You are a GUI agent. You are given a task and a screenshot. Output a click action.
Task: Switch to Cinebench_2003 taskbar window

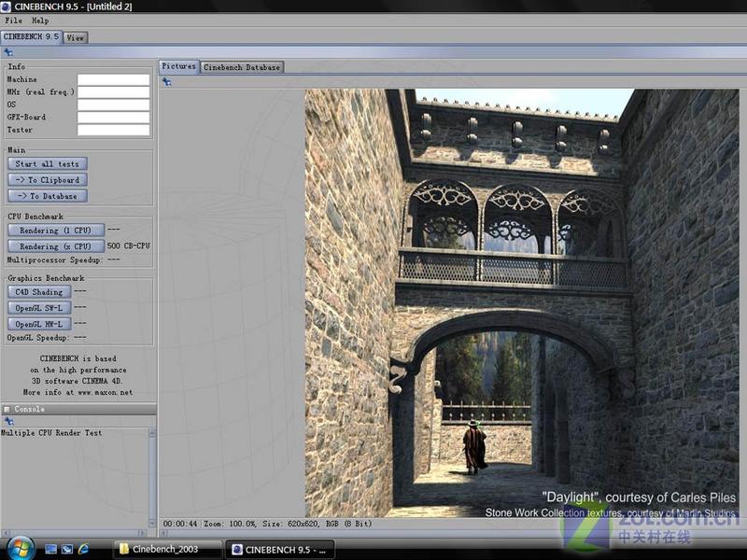(167, 550)
